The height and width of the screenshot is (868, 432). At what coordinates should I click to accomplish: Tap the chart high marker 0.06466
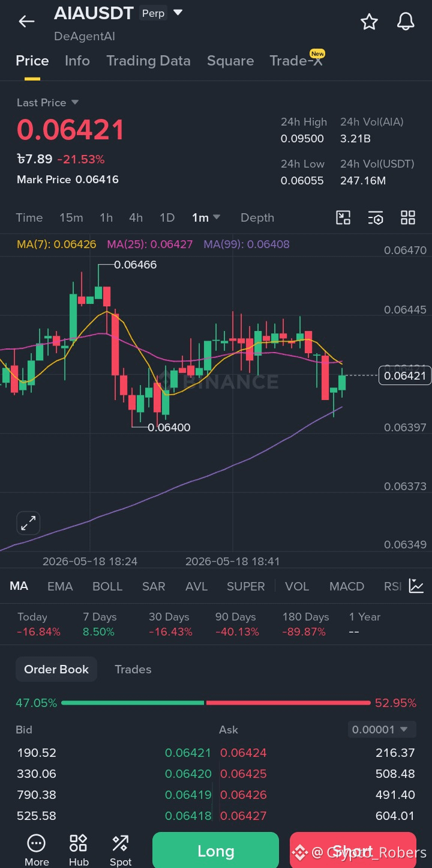[x=136, y=264]
